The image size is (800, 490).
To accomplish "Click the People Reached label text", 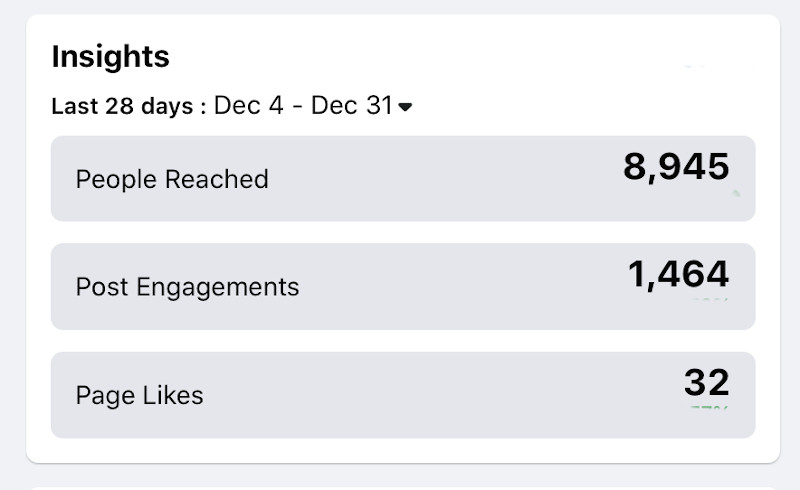I will coord(172,180).
